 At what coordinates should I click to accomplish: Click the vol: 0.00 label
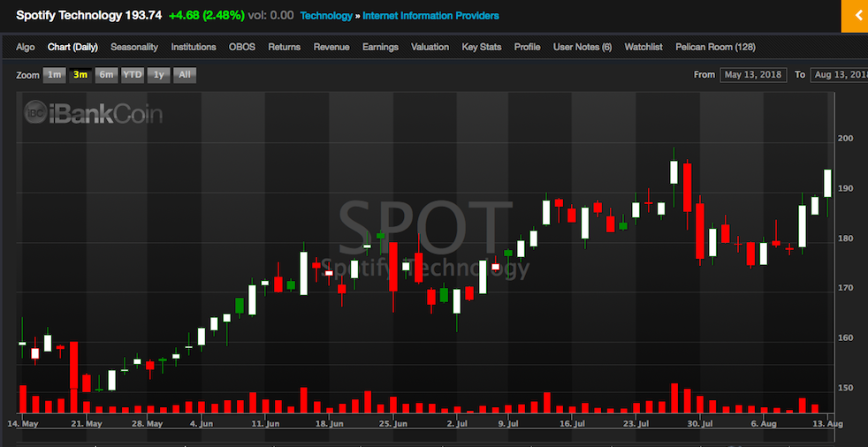pyautogui.click(x=270, y=16)
